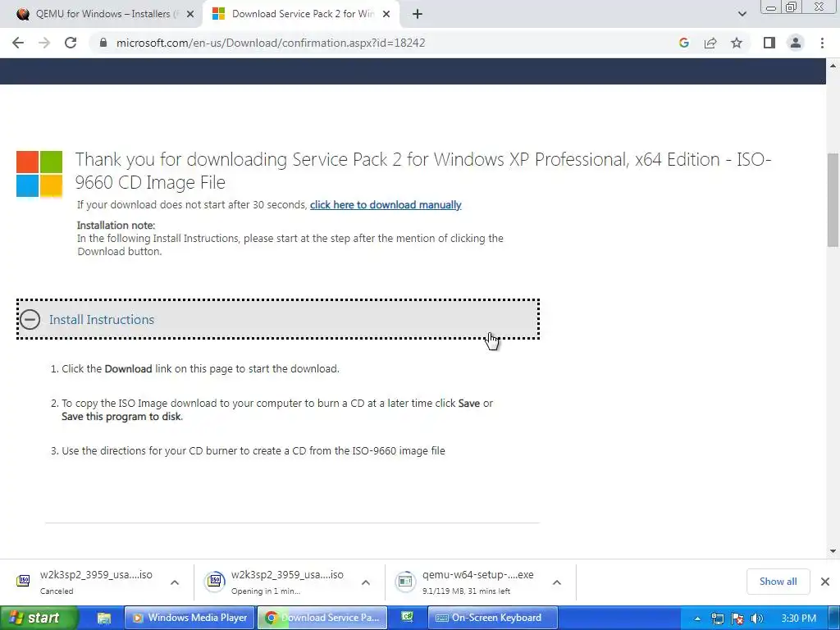Show hidden tray icons arrow
This screenshot has width=840, height=630.
[697, 619]
